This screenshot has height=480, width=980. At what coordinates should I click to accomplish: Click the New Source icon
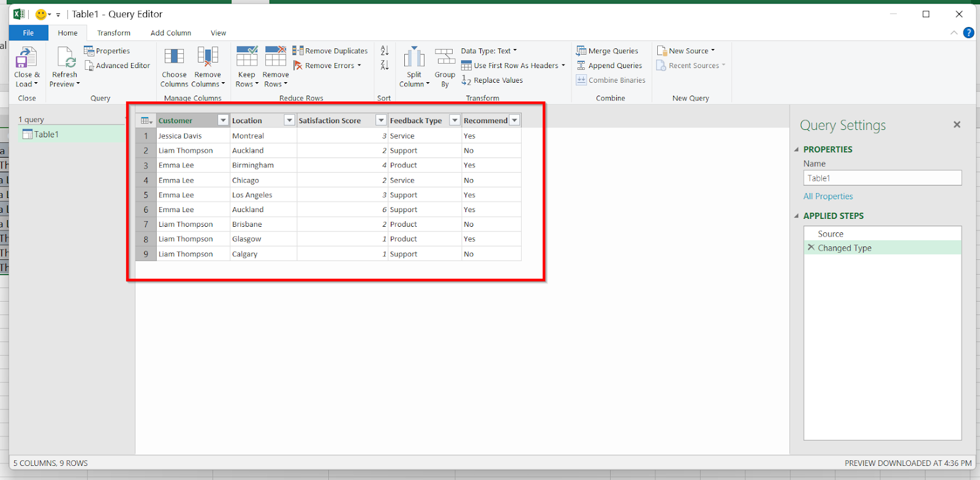pyautogui.click(x=661, y=51)
